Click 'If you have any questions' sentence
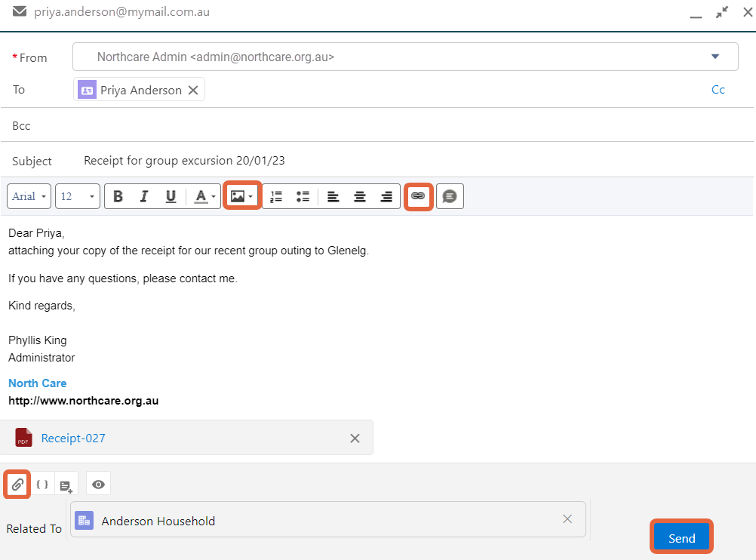The image size is (756, 560). [123, 278]
